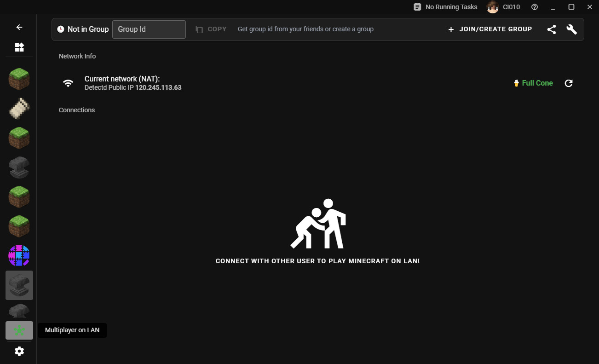
Task: Select the public IP 120.245.113.63
Action: click(x=158, y=87)
